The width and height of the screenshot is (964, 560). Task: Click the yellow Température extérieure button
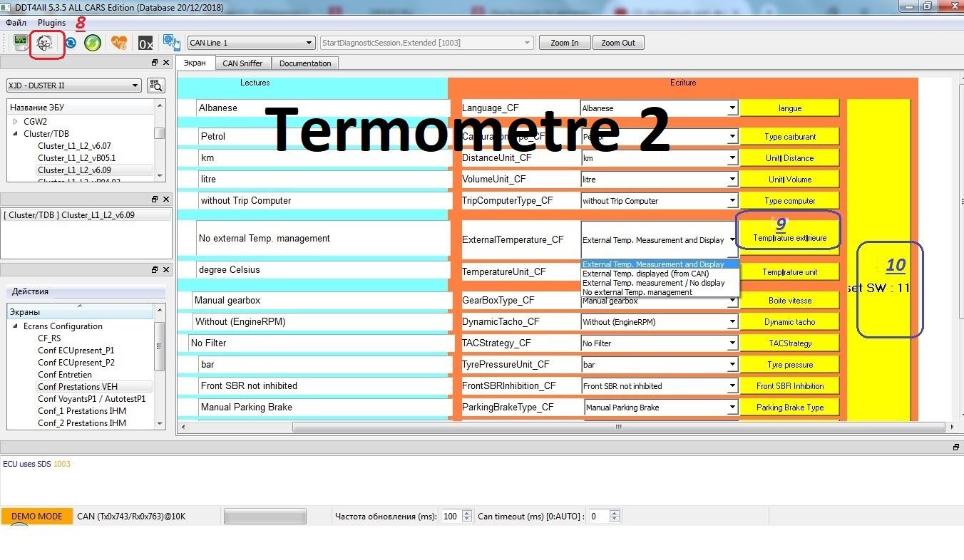point(789,238)
